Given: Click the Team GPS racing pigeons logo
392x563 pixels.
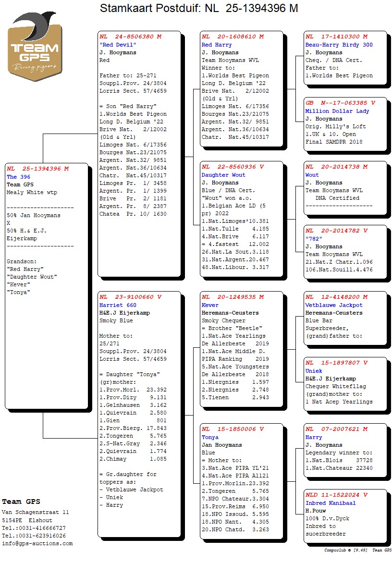Looking at the screenshot, I should pos(35,47).
